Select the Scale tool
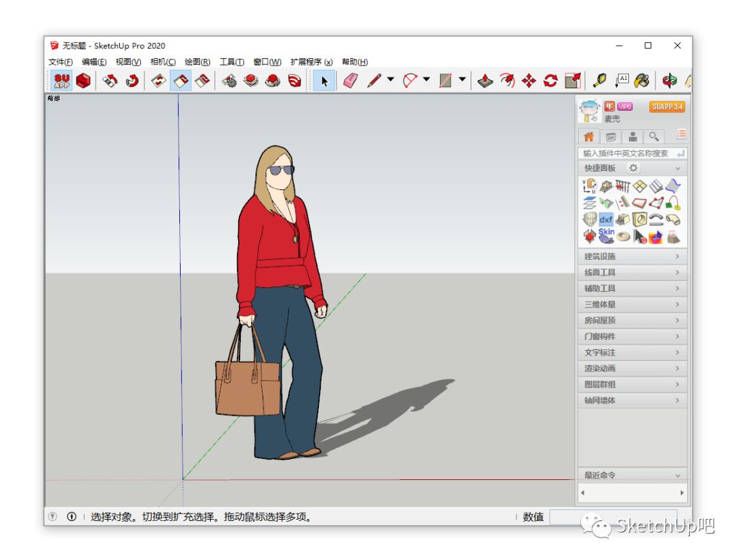 573,81
